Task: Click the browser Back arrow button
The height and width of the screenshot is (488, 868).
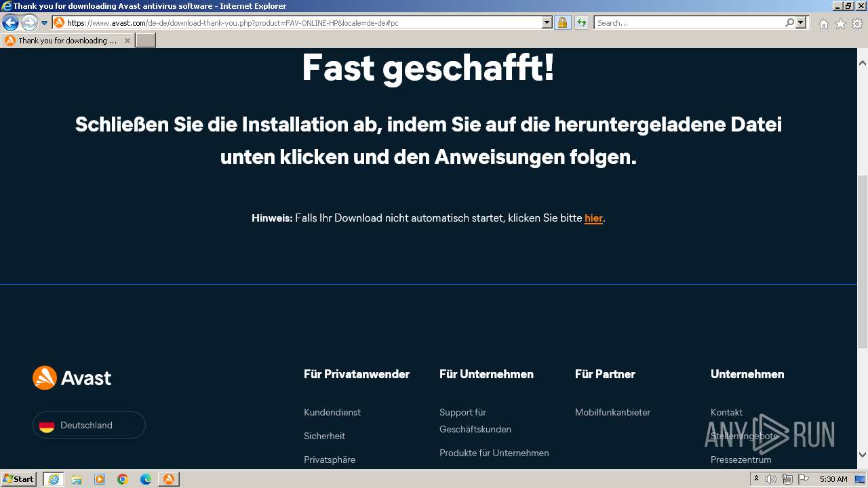Action: (10, 23)
